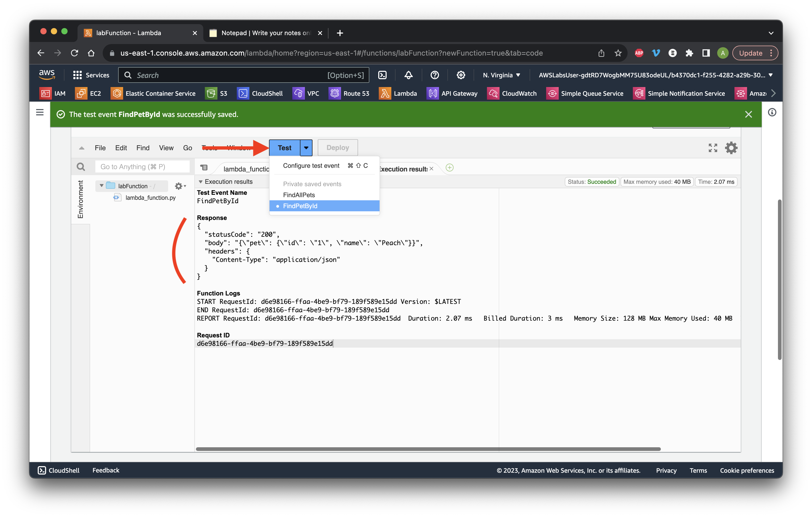
Task: Open the info panel icon
Action: tap(772, 112)
